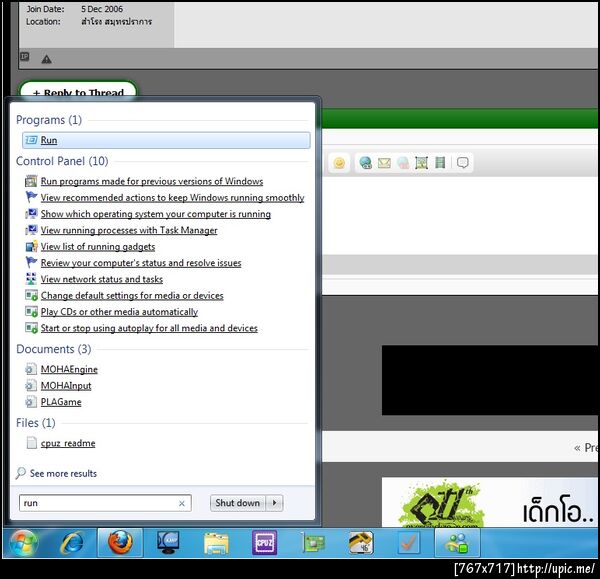
Task: Open Run programs made for previous versions
Action: click(x=152, y=181)
